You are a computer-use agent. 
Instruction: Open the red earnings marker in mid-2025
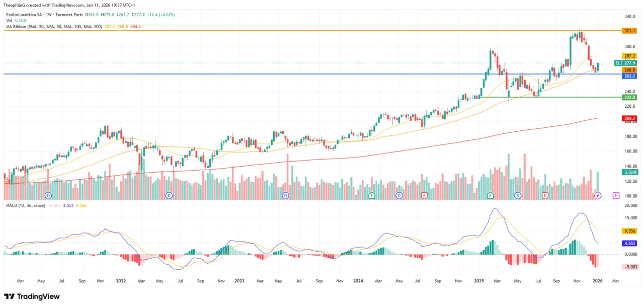(544, 195)
